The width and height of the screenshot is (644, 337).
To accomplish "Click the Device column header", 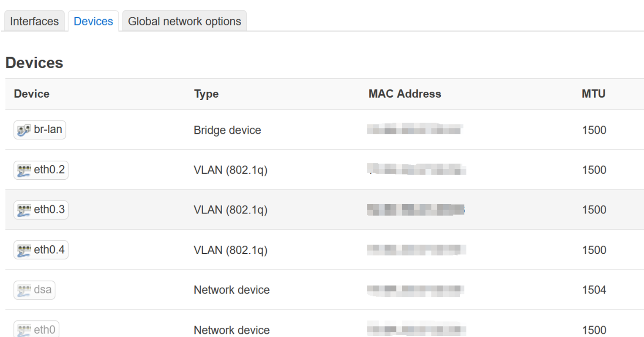I will pos(32,94).
